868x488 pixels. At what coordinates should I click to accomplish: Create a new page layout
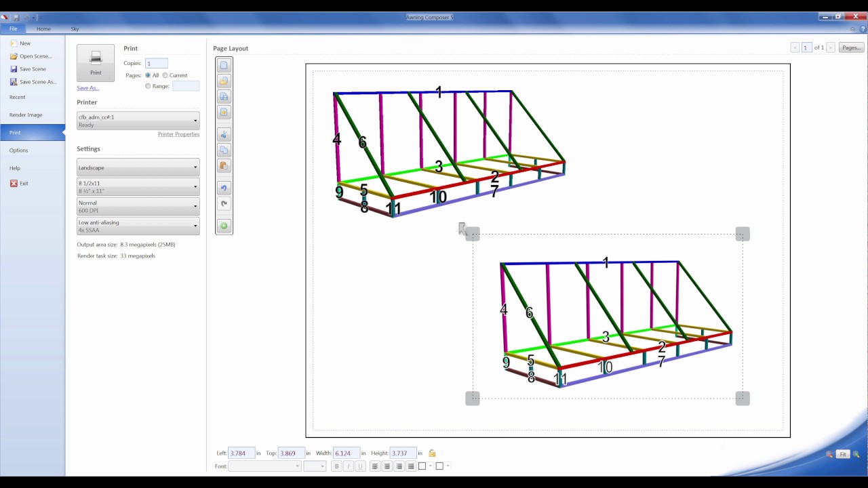point(224,64)
